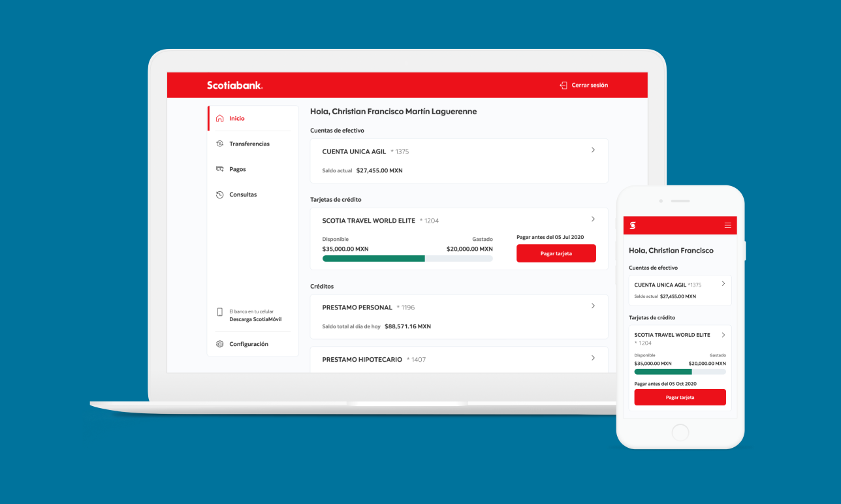Click $20,000.00 MXN spent amount on laptop
The width and height of the screenshot is (841, 504).
[x=469, y=249]
